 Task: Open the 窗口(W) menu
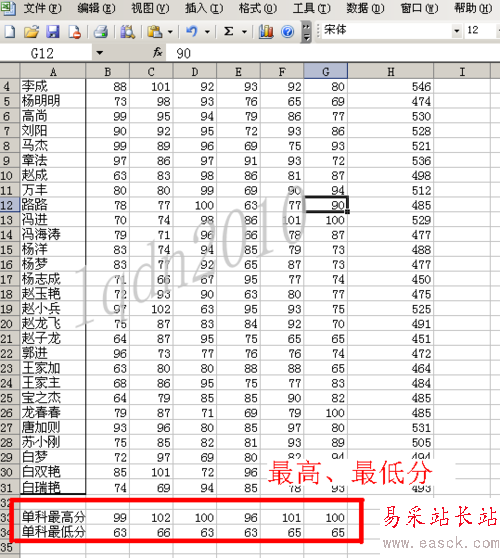[x=419, y=8]
